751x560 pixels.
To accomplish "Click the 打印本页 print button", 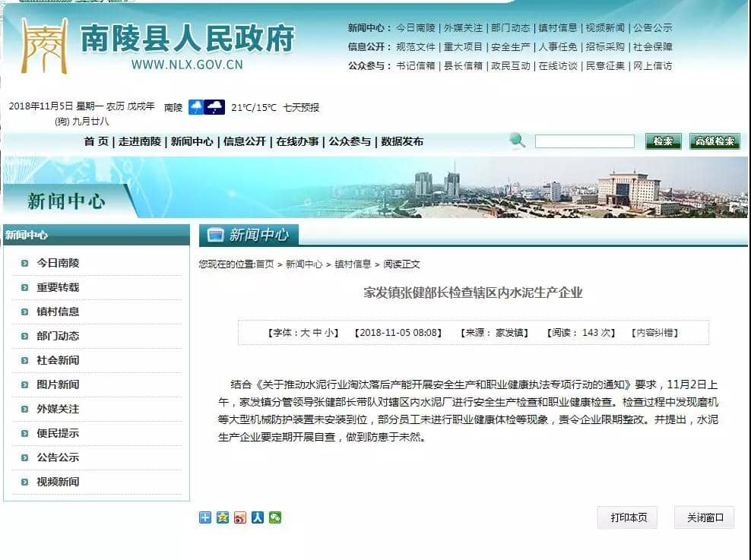I will 629,517.
